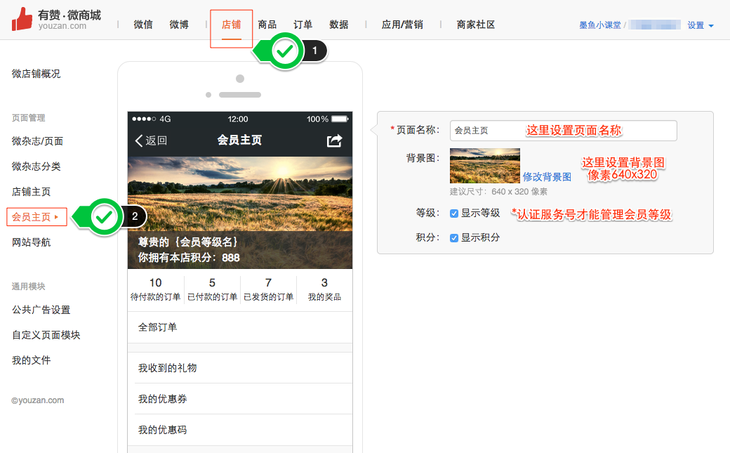Click the 修改背景图 link

[547, 176]
